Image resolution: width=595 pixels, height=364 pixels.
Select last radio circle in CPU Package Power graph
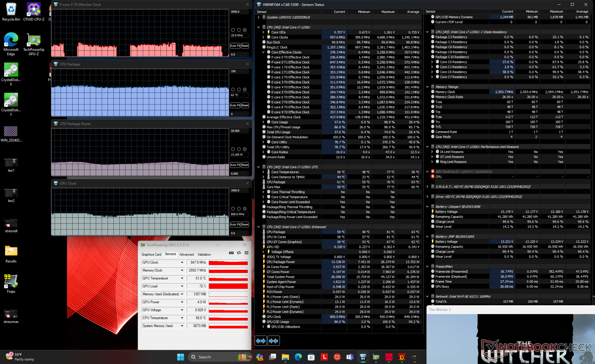coord(245,149)
